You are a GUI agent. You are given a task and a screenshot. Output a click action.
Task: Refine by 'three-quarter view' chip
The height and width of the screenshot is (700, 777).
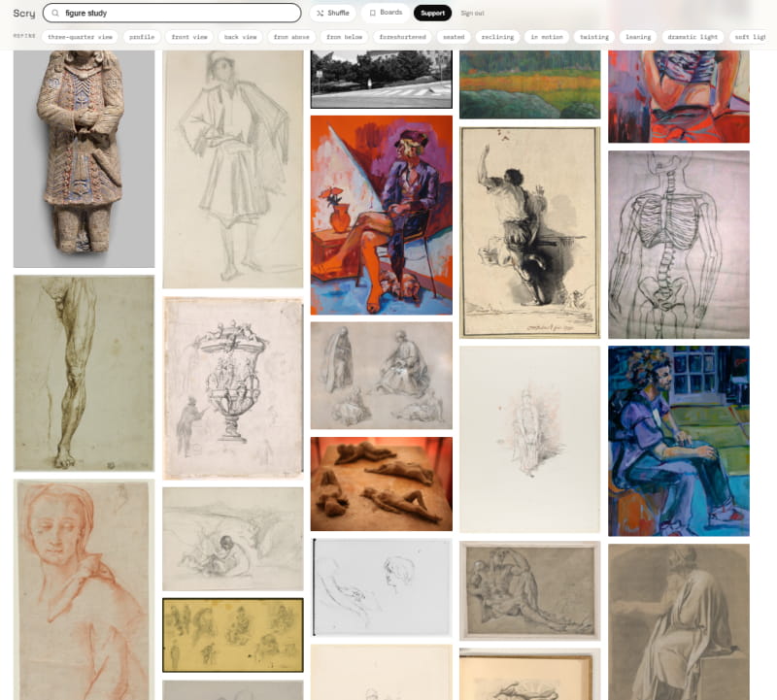click(81, 37)
